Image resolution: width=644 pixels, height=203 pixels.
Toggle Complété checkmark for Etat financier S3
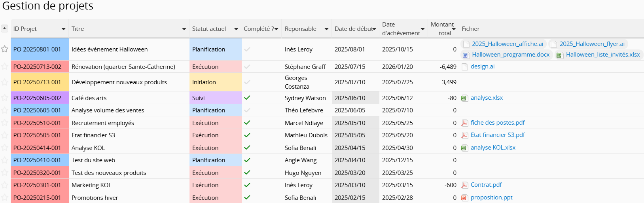[247, 135]
